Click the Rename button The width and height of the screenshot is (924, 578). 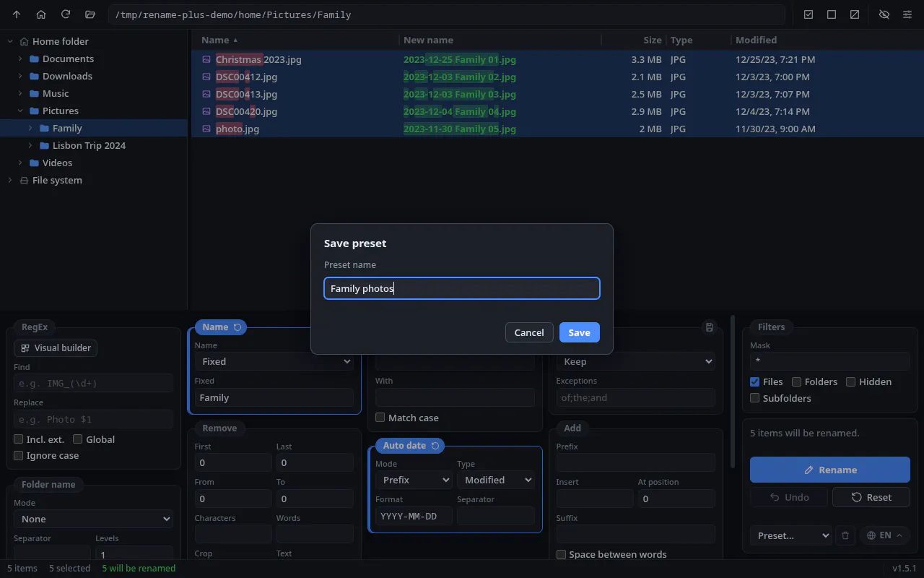coord(830,470)
